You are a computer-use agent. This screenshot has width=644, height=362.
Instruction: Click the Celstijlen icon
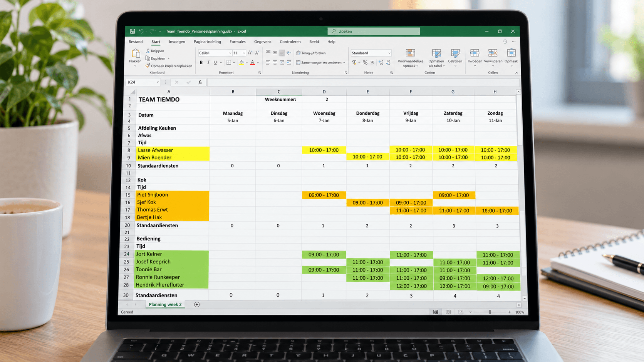pyautogui.click(x=455, y=53)
